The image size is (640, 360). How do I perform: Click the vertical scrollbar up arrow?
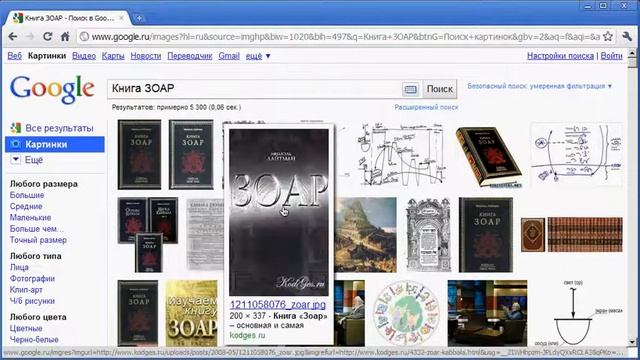(632, 53)
